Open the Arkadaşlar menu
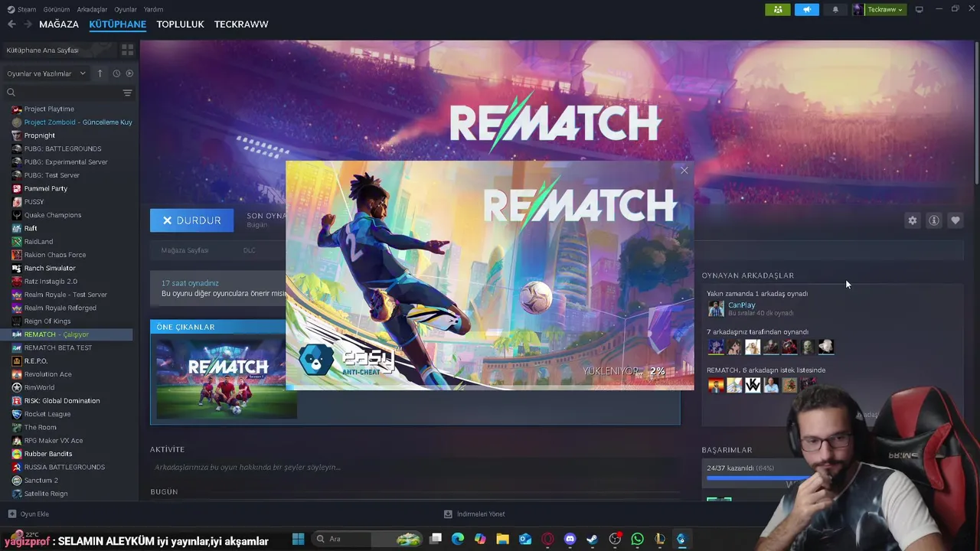Screen dimensions: 980x551 click(92, 9)
